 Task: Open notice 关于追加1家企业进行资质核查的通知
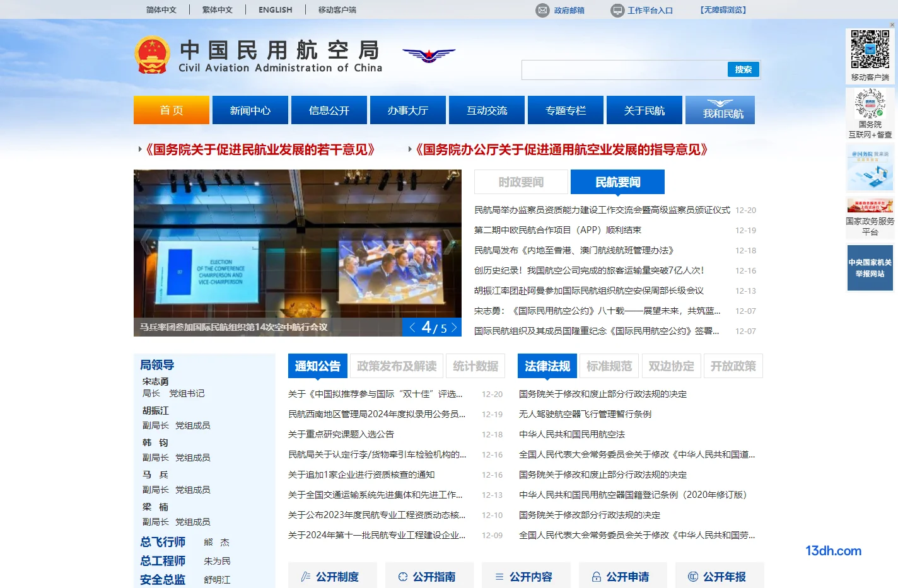tap(361, 475)
